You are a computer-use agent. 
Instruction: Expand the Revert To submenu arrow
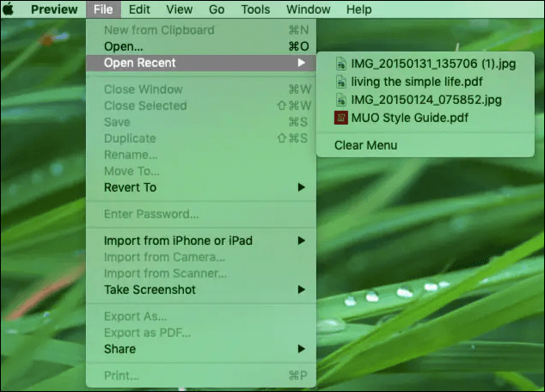click(301, 187)
